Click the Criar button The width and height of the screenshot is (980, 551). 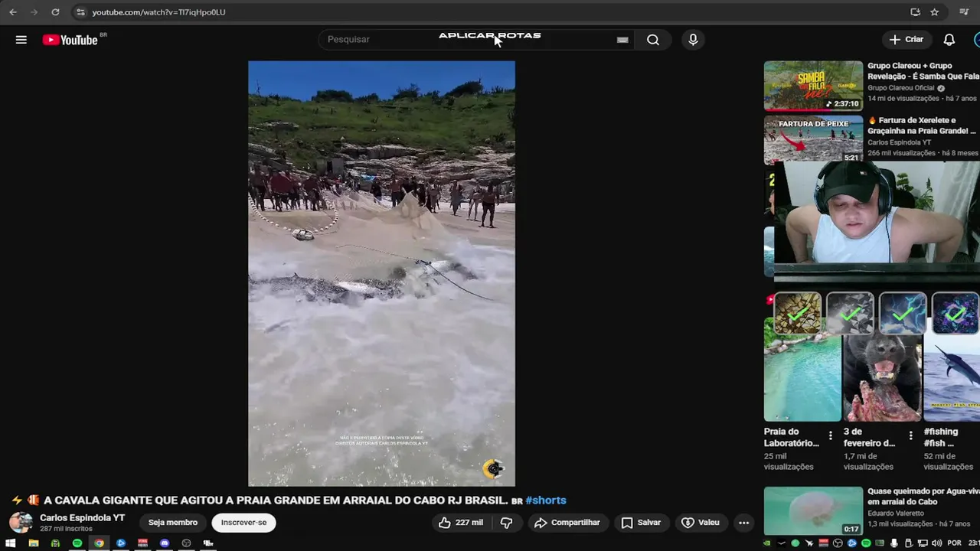click(x=906, y=40)
